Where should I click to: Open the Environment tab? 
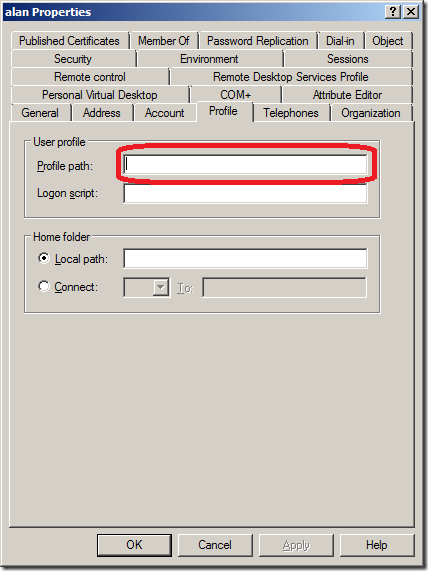209,59
